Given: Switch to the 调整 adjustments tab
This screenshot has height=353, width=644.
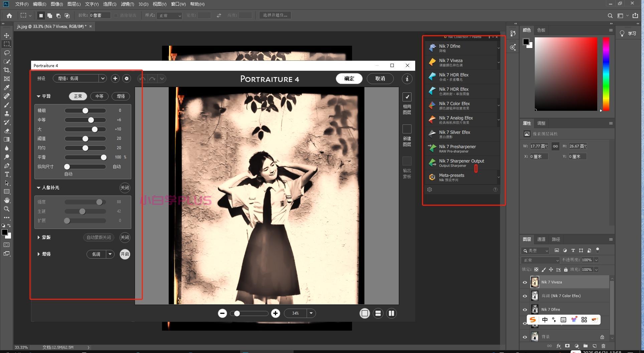Looking at the screenshot, I should [x=541, y=123].
